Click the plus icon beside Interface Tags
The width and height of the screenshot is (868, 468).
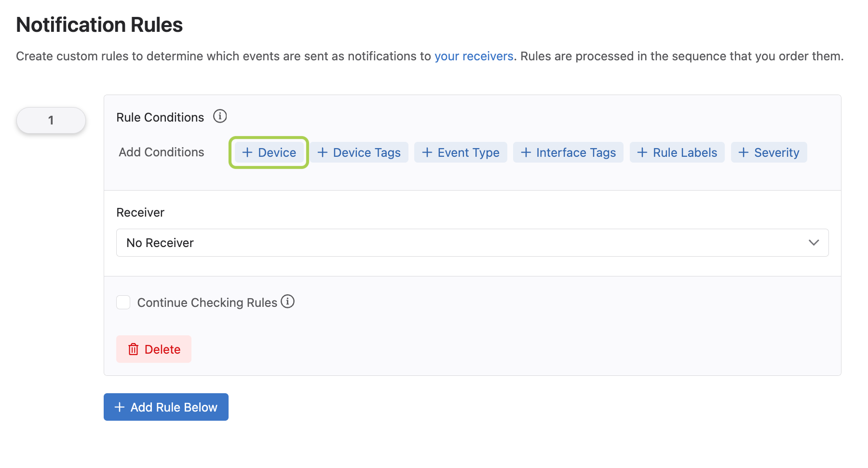[x=526, y=152]
